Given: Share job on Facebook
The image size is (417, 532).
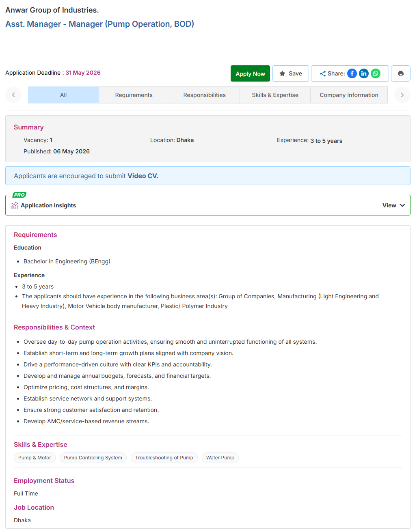Looking at the screenshot, I should coord(352,73).
